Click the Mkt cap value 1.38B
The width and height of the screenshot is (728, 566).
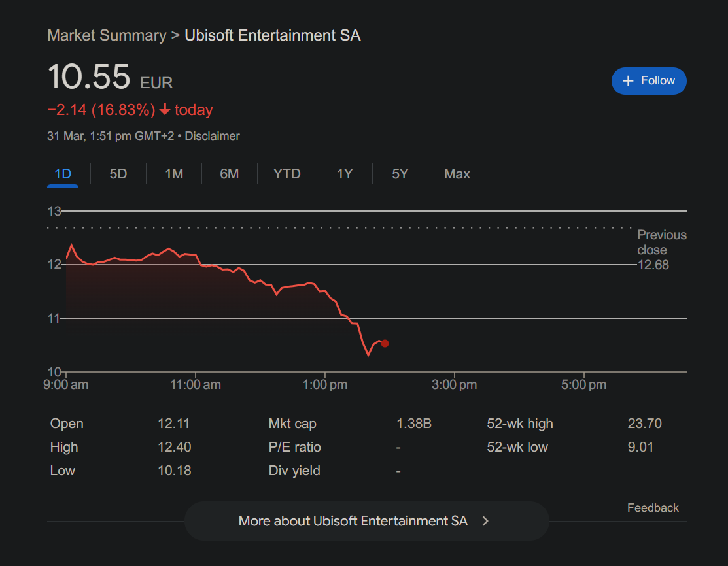[413, 424]
